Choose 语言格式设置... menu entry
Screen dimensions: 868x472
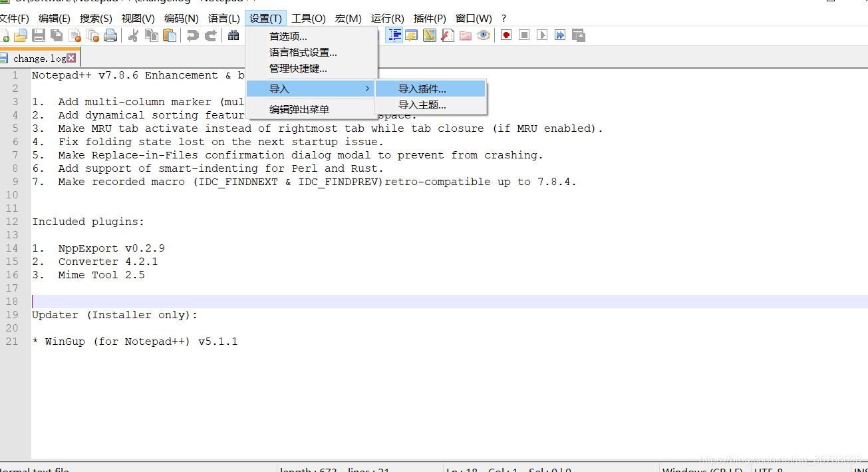tap(311, 53)
